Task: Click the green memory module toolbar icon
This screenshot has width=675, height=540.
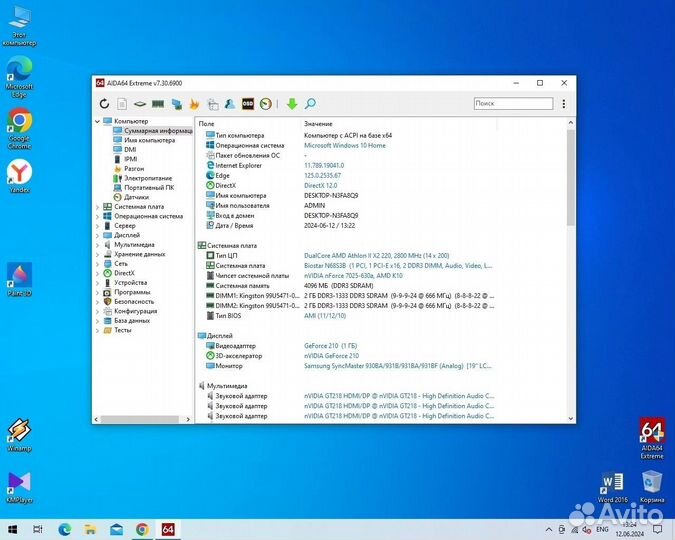Action: 157,103
